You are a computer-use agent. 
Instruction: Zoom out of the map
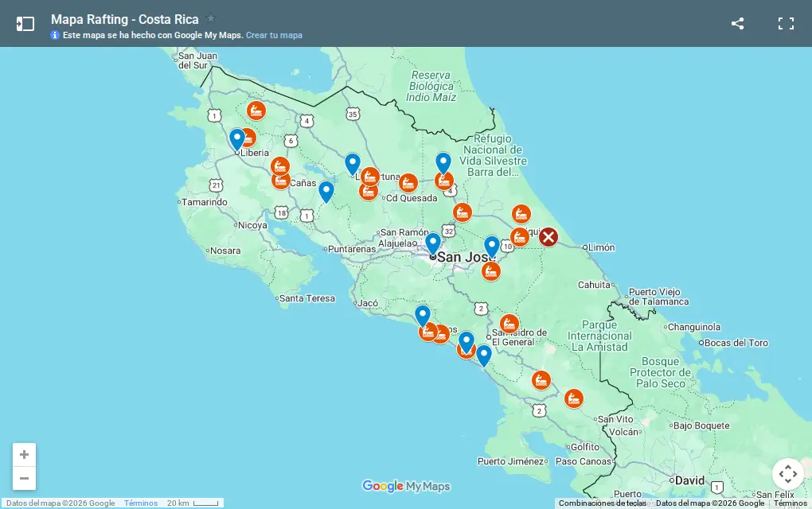(x=25, y=478)
